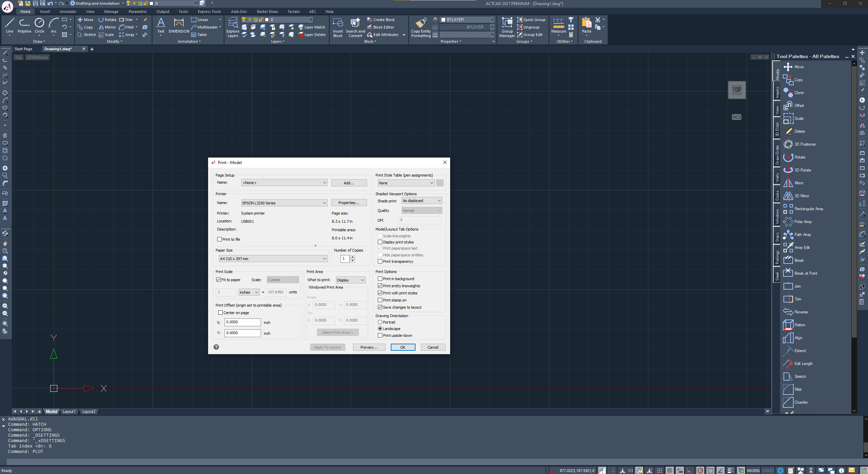
Task: Toggle Print transparency checkbox
Action: tap(380, 261)
